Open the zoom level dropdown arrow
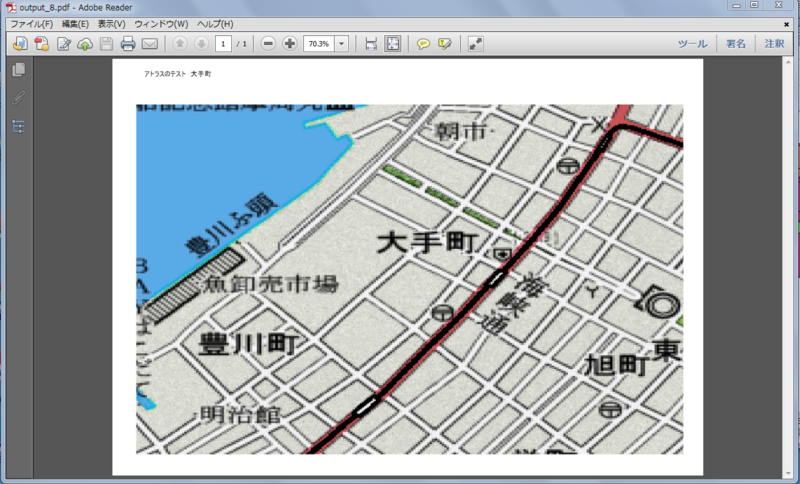This screenshot has height=484, width=800. click(341, 44)
